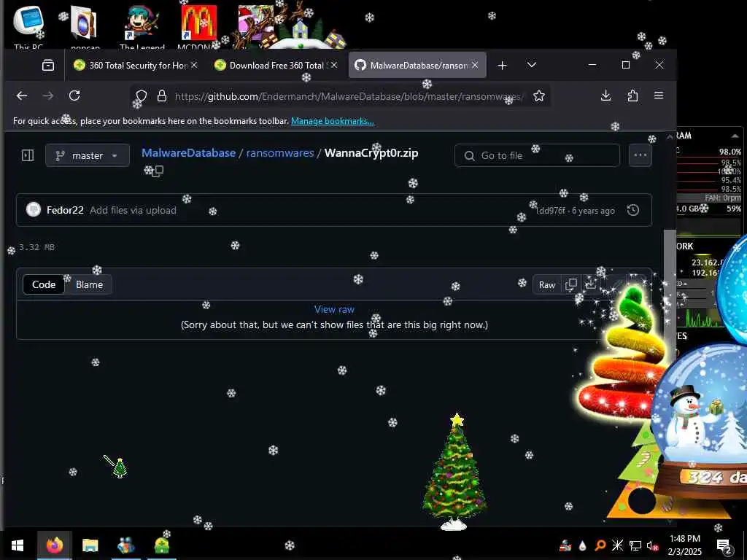
Task: Expand the list all tabs chevron
Action: (x=532, y=65)
